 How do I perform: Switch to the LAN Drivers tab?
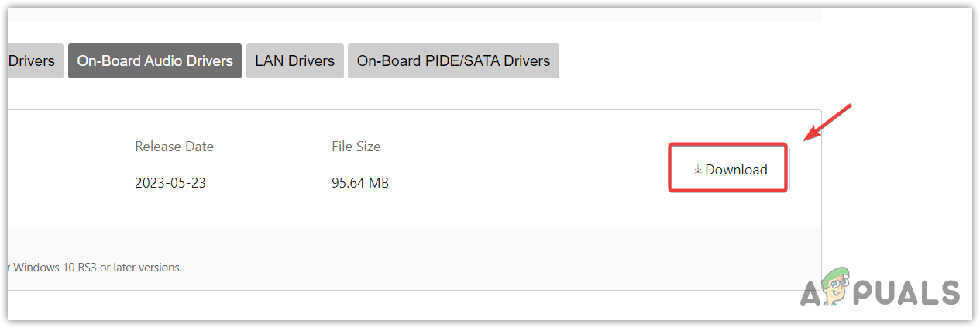(295, 60)
